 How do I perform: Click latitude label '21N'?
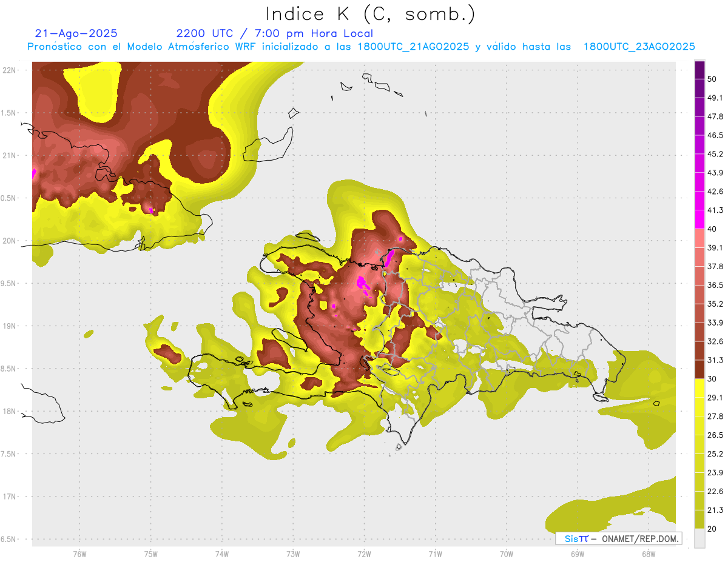click(10, 156)
